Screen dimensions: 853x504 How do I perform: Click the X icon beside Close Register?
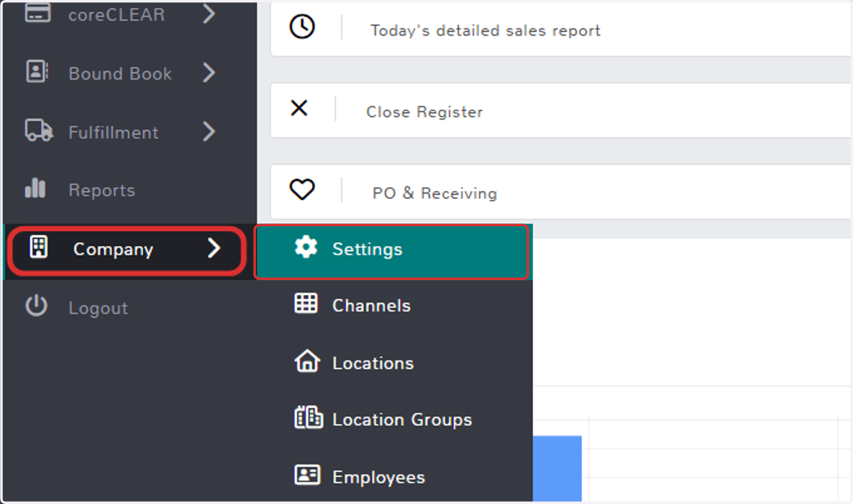pos(300,108)
